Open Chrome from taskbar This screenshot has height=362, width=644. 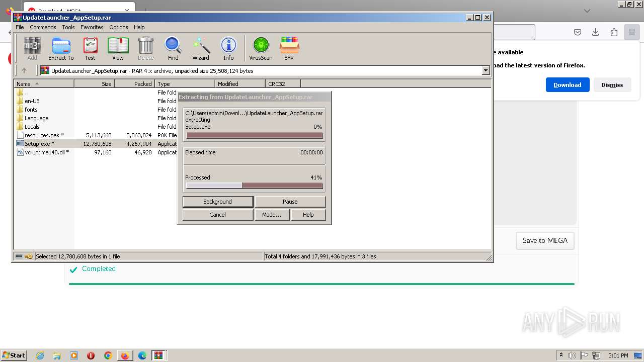click(x=108, y=355)
